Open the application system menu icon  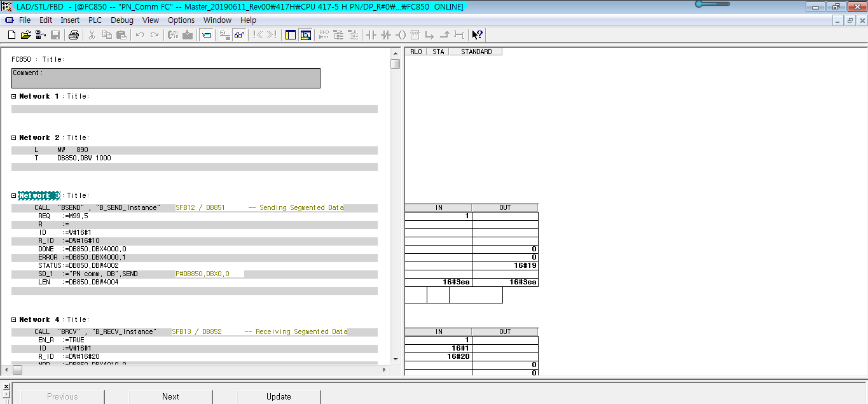click(x=7, y=6)
